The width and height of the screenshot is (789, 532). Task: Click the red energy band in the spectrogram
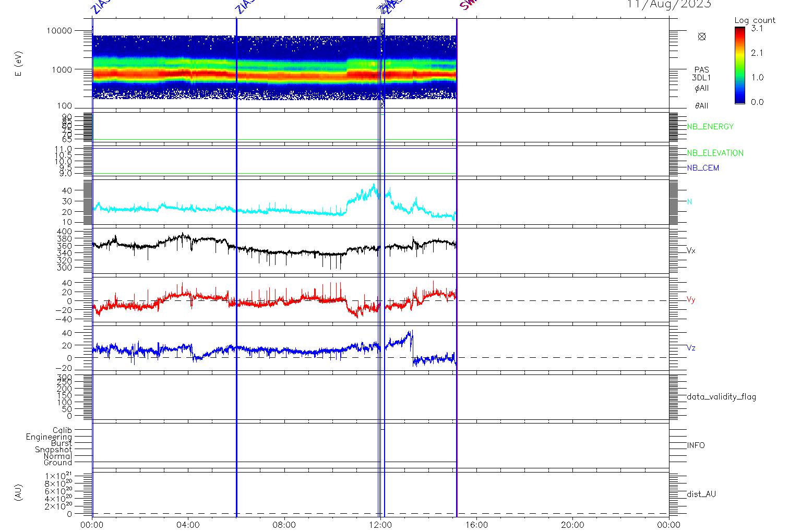click(x=274, y=76)
